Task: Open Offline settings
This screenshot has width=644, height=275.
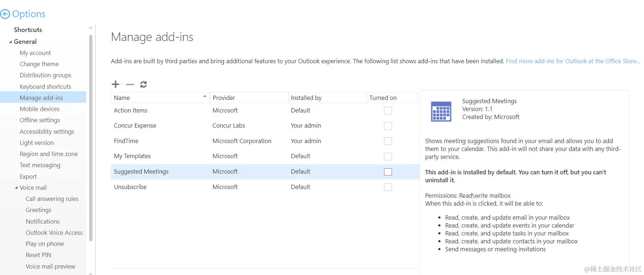Action: point(40,120)
